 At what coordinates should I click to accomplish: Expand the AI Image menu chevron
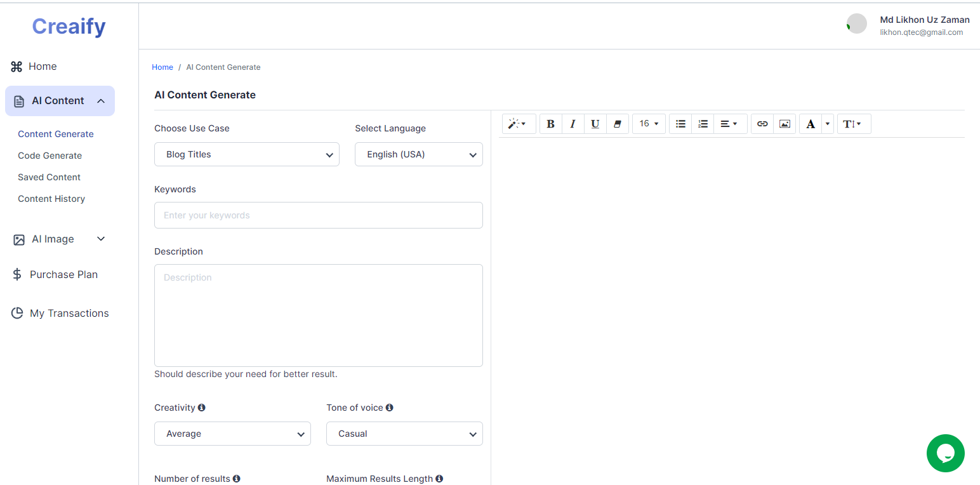100,239
